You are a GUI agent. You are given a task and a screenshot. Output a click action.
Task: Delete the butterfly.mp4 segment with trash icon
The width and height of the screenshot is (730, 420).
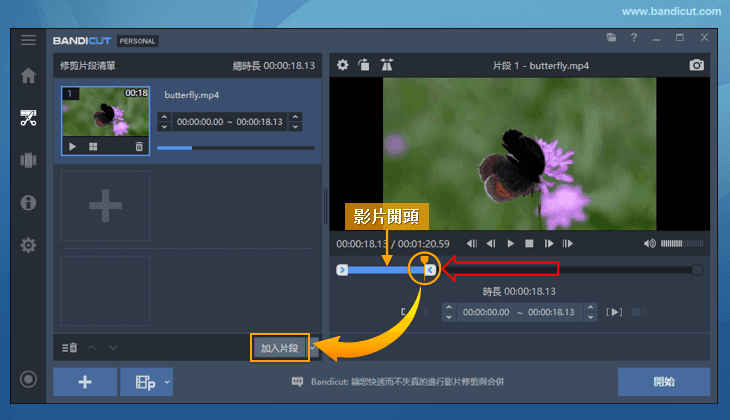139,146
